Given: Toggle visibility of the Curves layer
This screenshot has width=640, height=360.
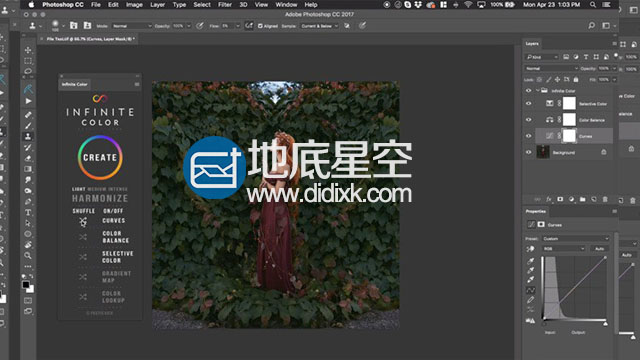Looking at the screenshot, I should tap(529, 136).
